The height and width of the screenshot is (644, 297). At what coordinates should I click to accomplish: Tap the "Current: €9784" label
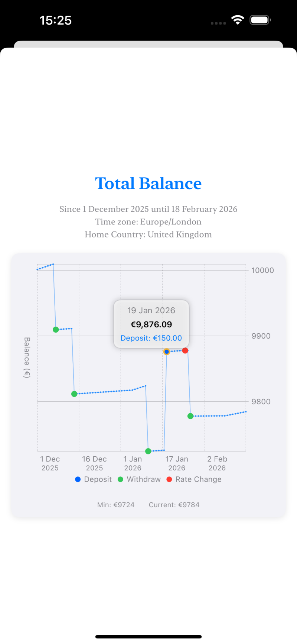pyautogui.click(x=174, y=505)
